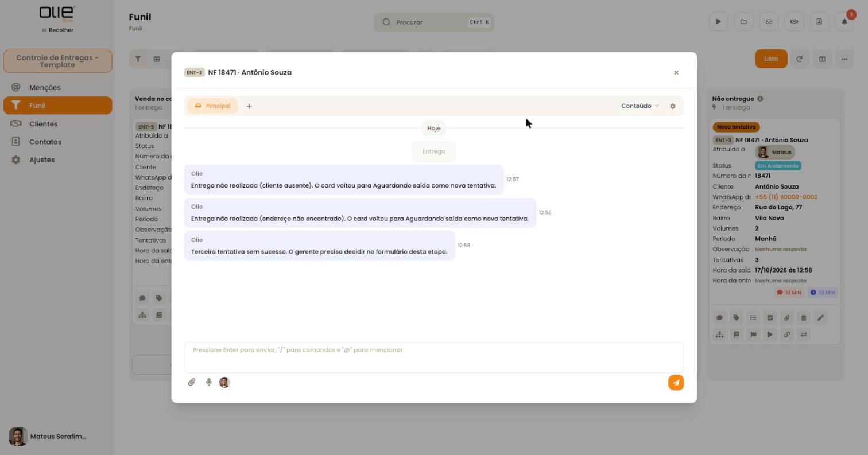Viewport: 868px width, 455px height.
Task: Close the NF 18471 dialog
Action: click(x=676, y=73)
